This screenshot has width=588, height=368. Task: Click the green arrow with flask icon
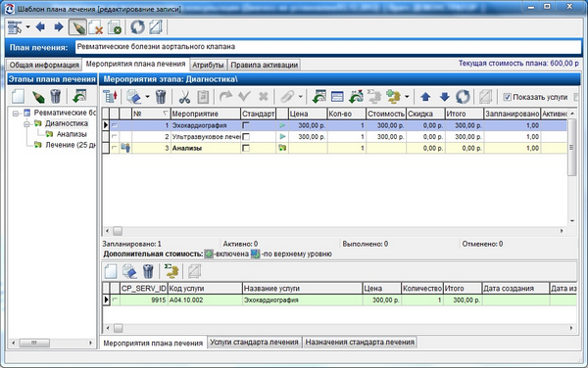[356, 97]
